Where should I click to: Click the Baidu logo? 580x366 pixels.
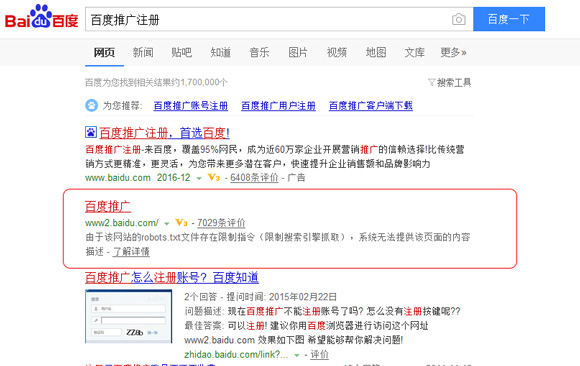41,17
